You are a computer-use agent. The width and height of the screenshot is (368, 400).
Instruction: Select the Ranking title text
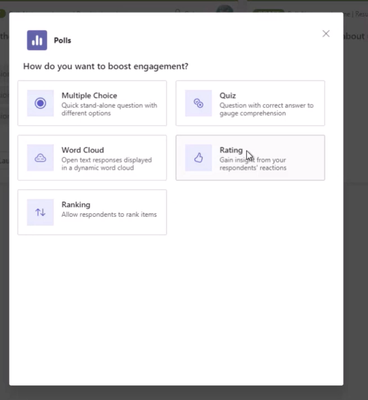[76, 205]
